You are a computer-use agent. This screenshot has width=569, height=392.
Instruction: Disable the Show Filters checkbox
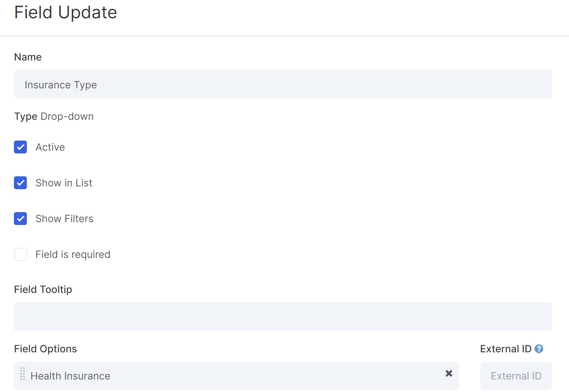point(20,219)
